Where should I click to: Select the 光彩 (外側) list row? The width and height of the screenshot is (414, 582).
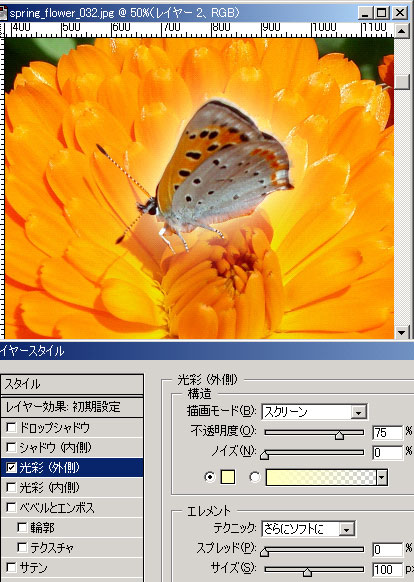tap(72, 468)
